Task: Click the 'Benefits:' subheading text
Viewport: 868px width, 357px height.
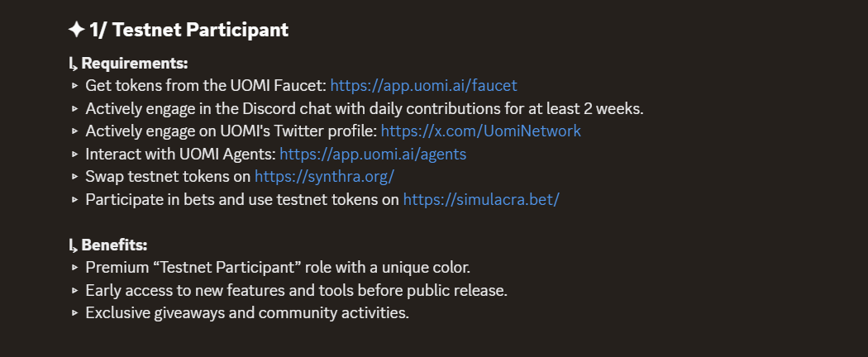Action: [114, 245]
